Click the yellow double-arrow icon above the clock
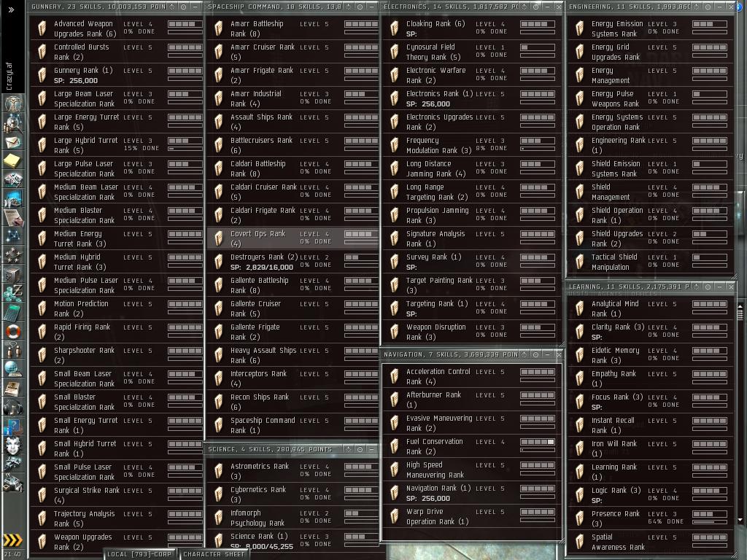This screenshot has height=560, width=747. point(13,540)
